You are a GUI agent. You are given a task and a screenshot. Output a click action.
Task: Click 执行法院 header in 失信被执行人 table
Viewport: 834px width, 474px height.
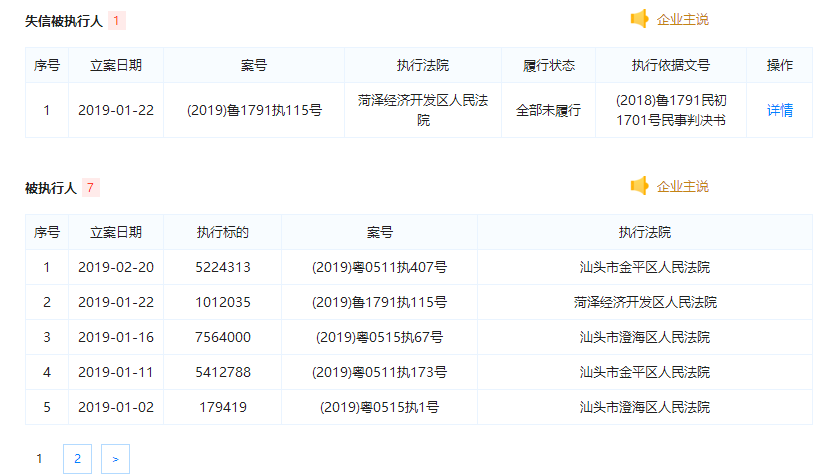423,65
